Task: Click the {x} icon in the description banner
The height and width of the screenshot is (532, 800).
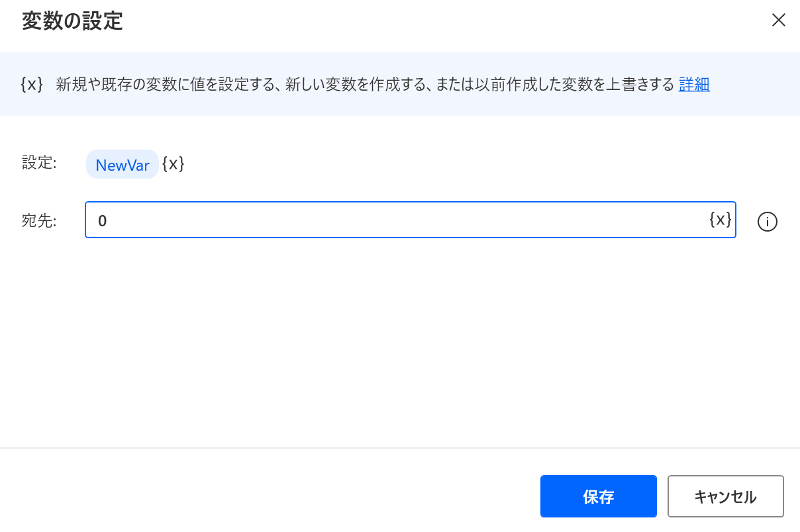Action: (32, 84)
